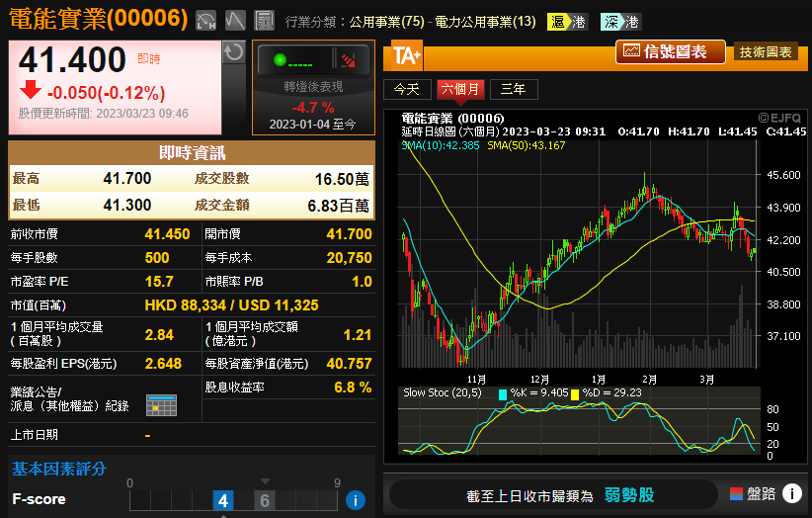The height and width of the screenshot is (518, 812).
Task: Click the average turnover value 1.21
Action: pyautogui.click(x=358, y=335)
